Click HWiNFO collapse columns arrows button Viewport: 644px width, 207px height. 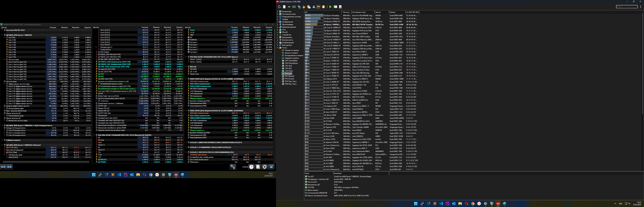pos(9,167)
